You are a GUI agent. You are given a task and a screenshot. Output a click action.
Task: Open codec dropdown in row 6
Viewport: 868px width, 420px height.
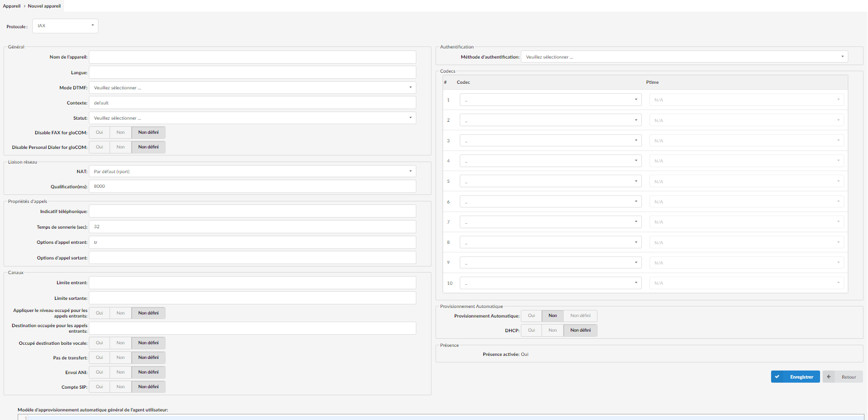pos(551,202)
